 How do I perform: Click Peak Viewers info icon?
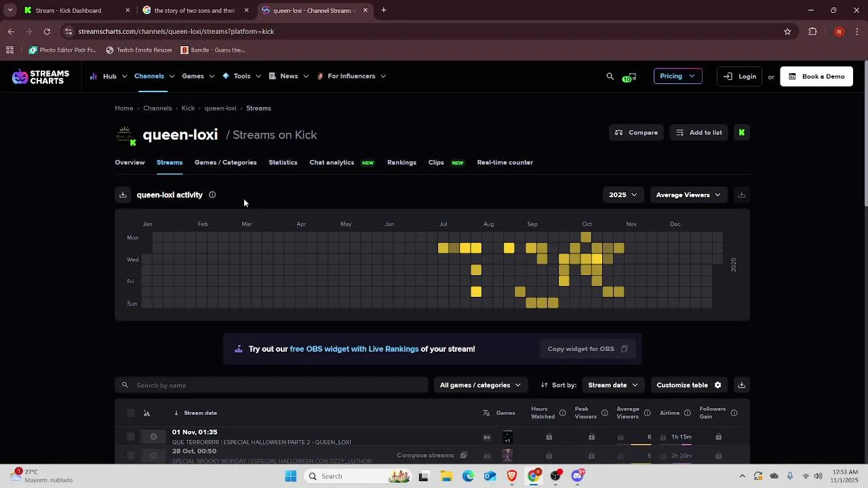tap(604, 413)
